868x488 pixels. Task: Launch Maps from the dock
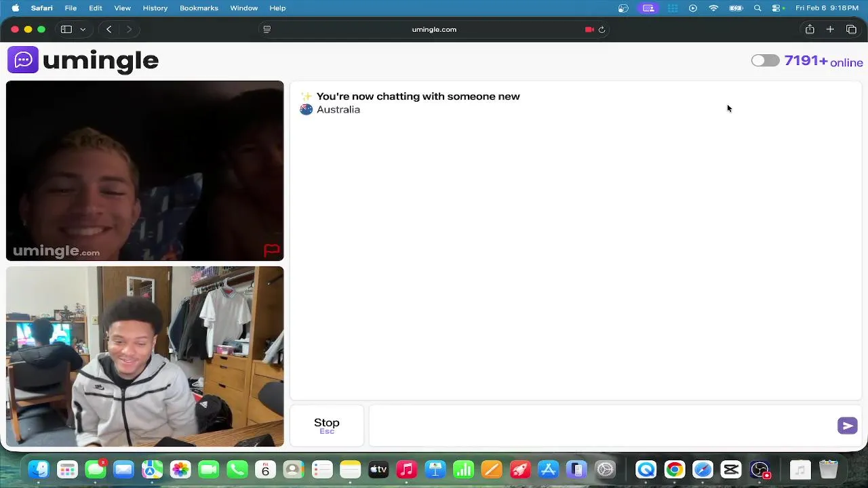pyautogui.click(x=152, y=470)
